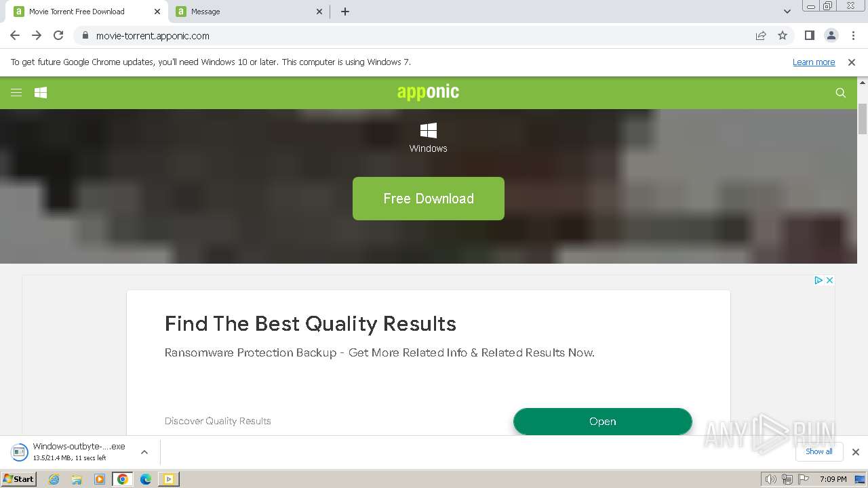Viewport: 868px width, 488px height.
Task: Click the page vertical scrollbar thumb
Action: tap(863, 119)
